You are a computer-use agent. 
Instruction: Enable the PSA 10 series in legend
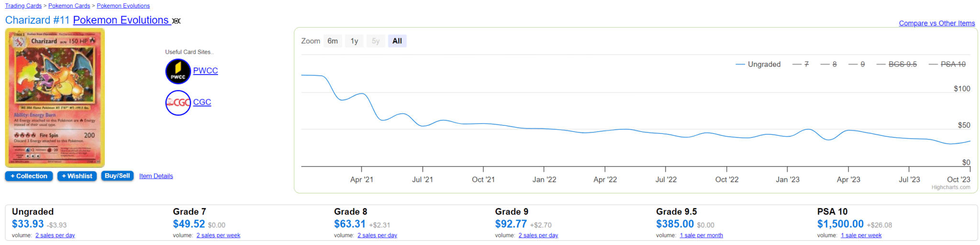pos(947,64)
